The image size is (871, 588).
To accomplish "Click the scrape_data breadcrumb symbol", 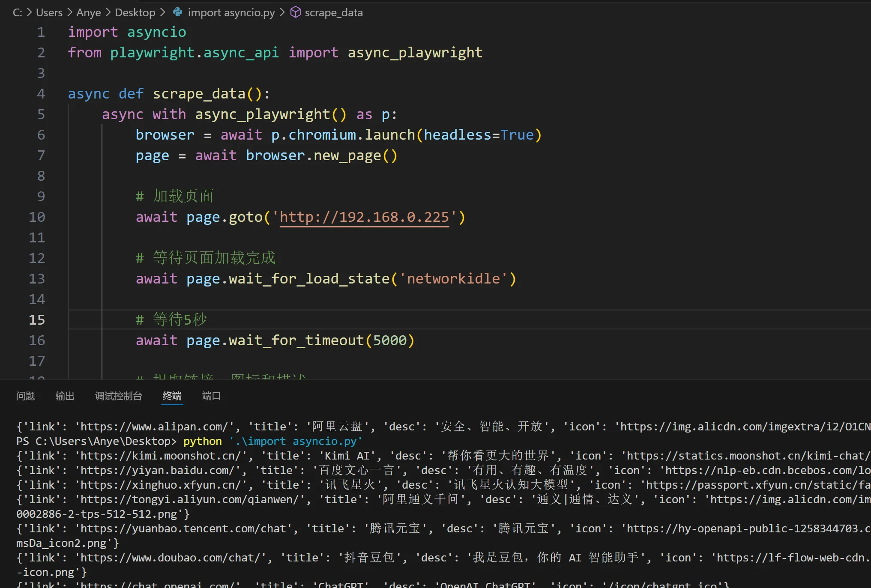I will tap(334, 12).
